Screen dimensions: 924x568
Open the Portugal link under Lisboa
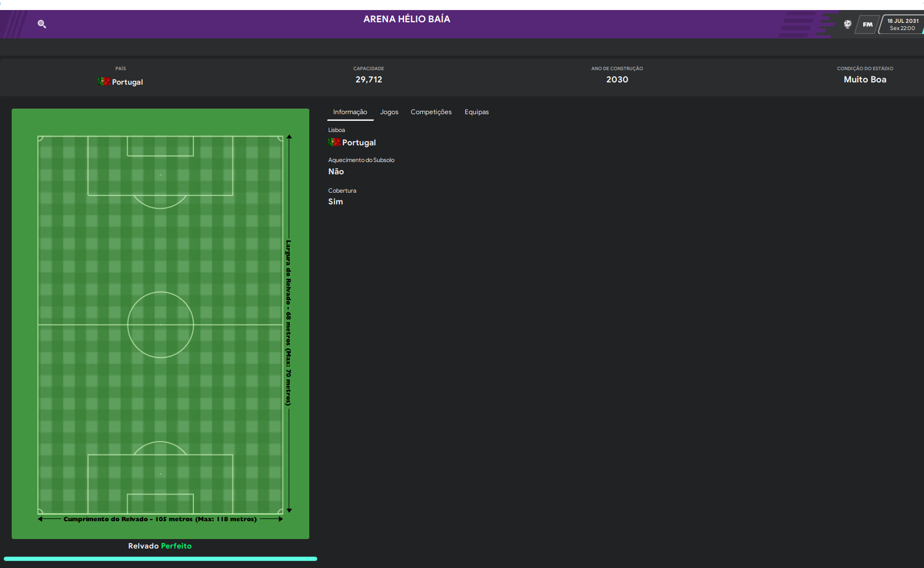pos(359,143)
